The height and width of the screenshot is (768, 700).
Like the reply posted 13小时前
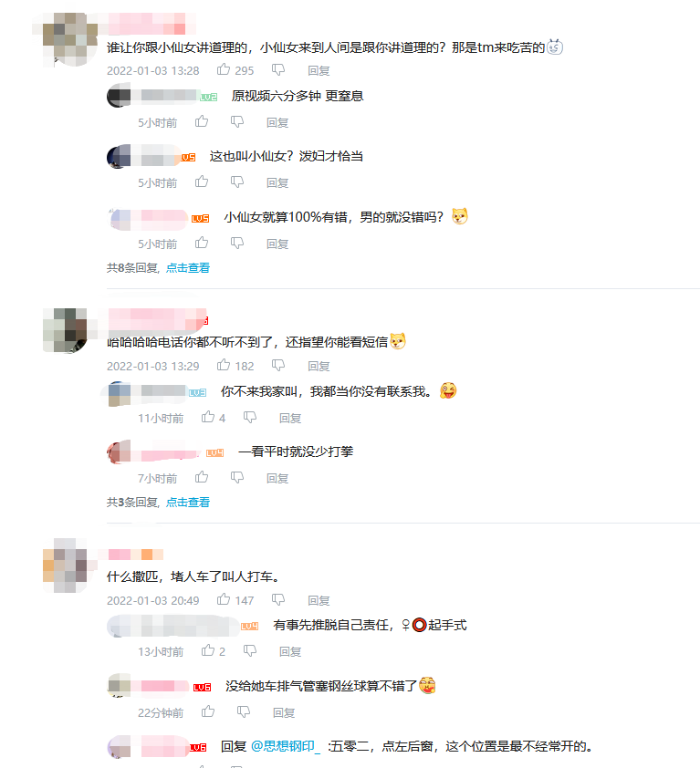[x=208, y=650]
